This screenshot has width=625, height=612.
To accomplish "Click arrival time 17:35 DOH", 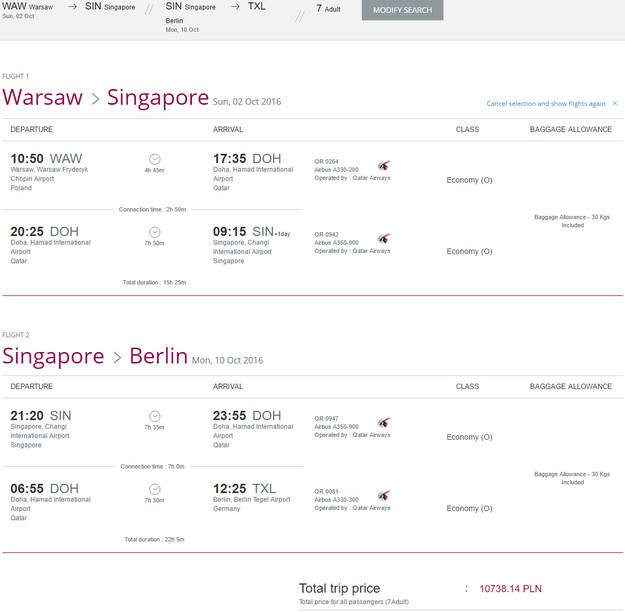I will pos(247,159).
